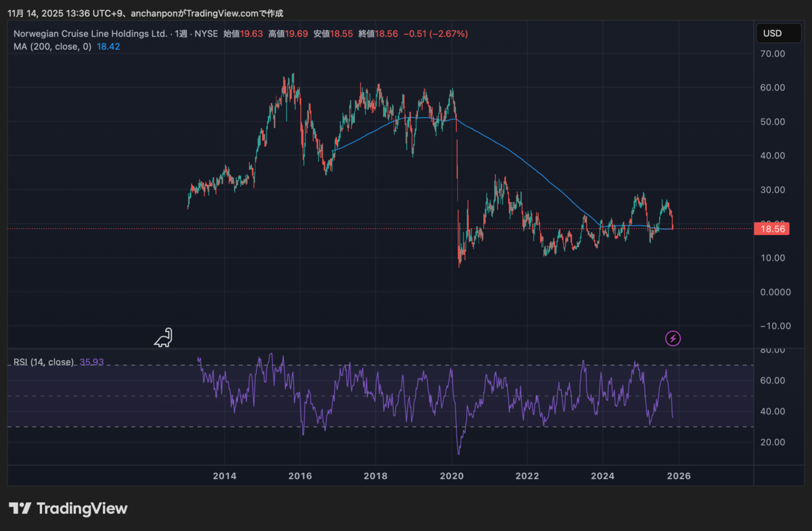Click the −0.51 (−2.67%) change value
This screenshot has width=812, height=531.
(x=435, y=33)
